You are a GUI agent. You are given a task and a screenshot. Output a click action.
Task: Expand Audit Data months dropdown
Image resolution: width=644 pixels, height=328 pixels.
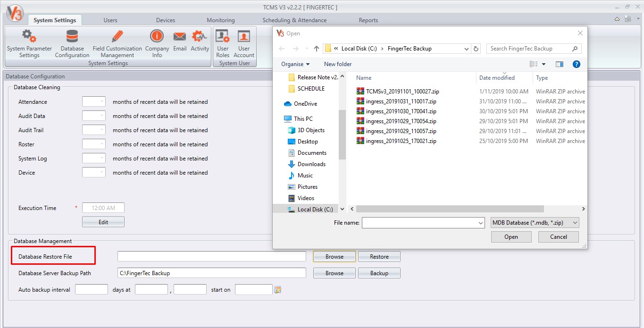pyautogui.click(x=101, y=116)
